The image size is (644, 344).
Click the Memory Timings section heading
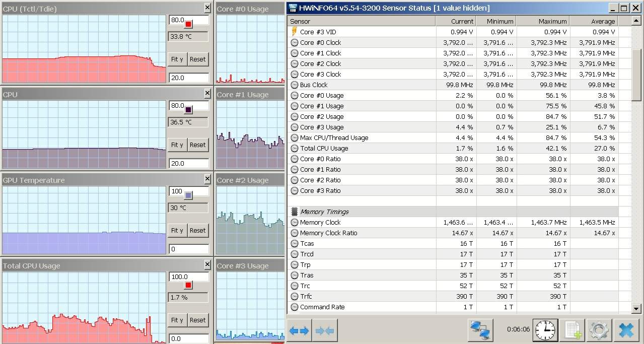point(324,212)
